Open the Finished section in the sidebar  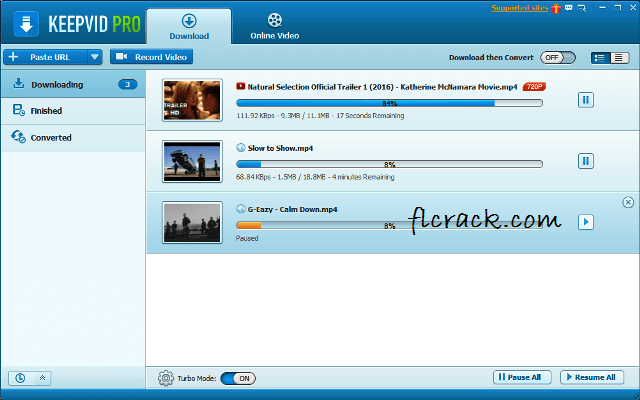click(73, 111)
